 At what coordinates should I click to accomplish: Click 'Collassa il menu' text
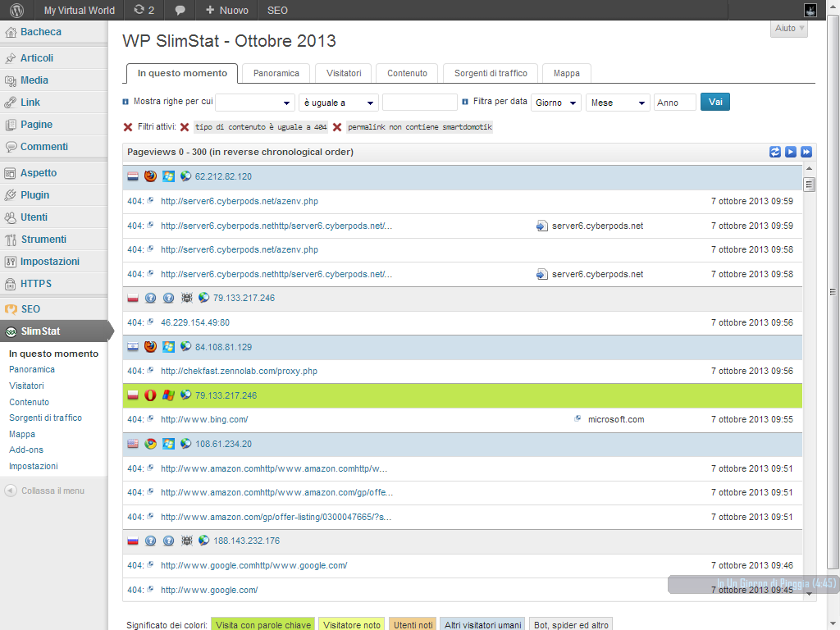click(53, 491)
